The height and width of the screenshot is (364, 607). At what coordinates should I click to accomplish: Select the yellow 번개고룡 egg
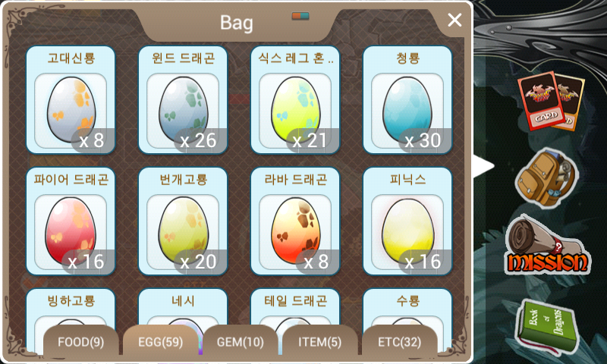(x=183, y=221)
